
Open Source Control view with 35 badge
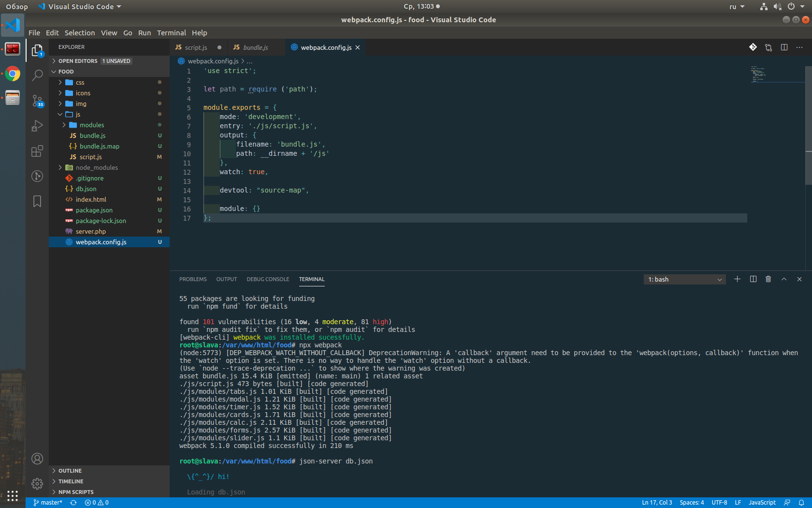pyautogui.click(x=37, y=101)
